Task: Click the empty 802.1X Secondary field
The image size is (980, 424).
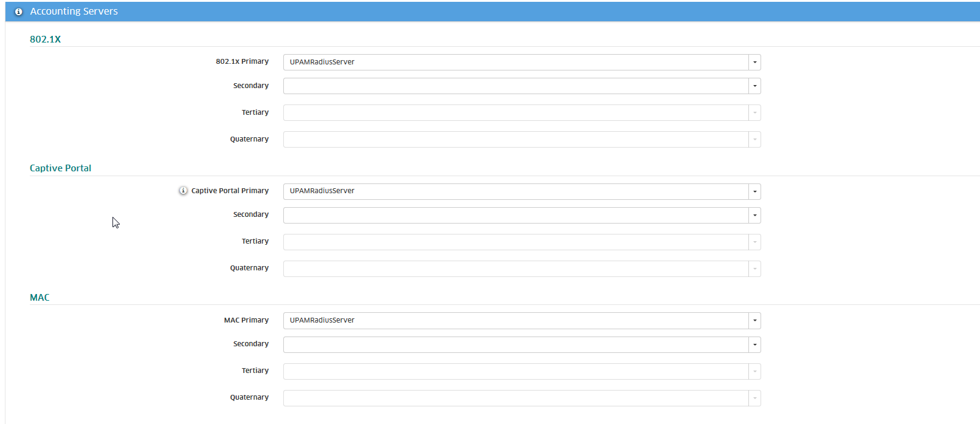Action: 516,86
